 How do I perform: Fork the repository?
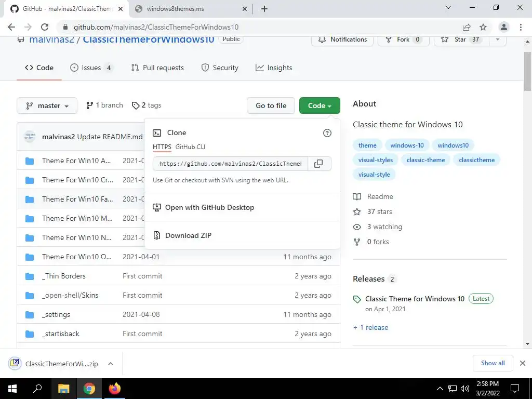403,39
